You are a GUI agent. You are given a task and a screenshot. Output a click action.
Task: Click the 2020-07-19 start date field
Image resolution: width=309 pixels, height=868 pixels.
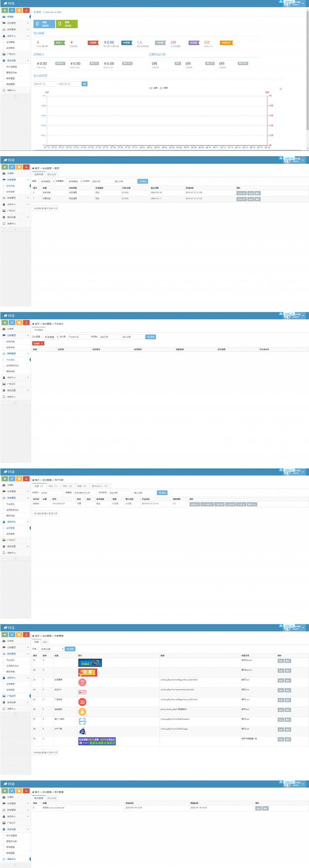(x=44, y=84)
